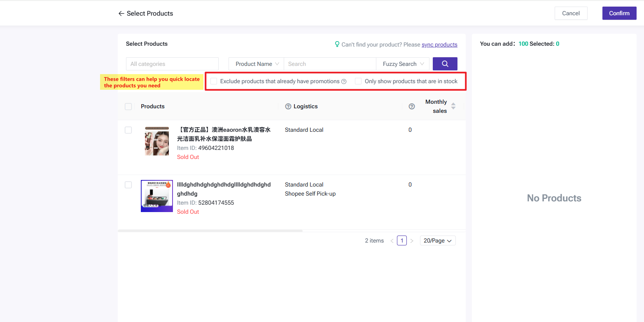Screen dimensions: 644x322
Task: Check Only show products that are in stock
Action: [358, 82]
